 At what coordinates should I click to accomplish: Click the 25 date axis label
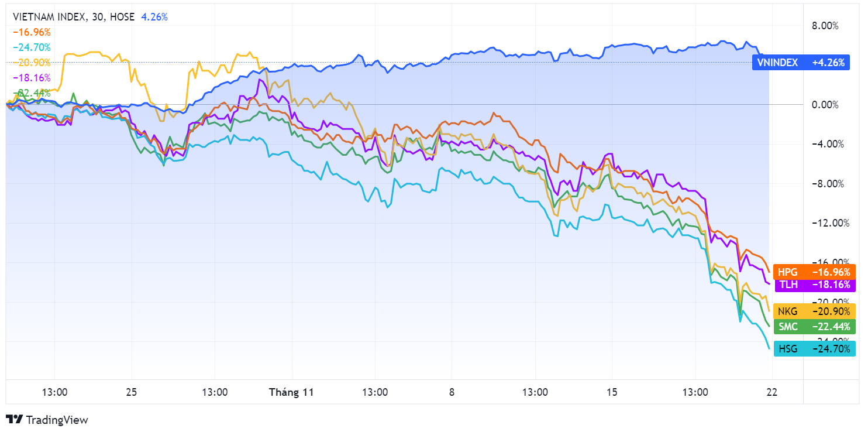click(x=132, y=392)
